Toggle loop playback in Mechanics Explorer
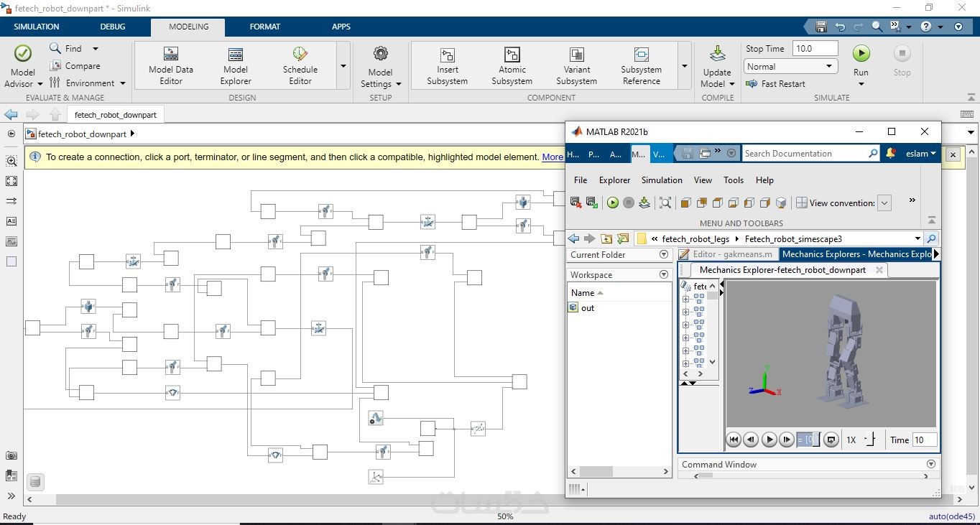980x525 pixels. [831, 440]
